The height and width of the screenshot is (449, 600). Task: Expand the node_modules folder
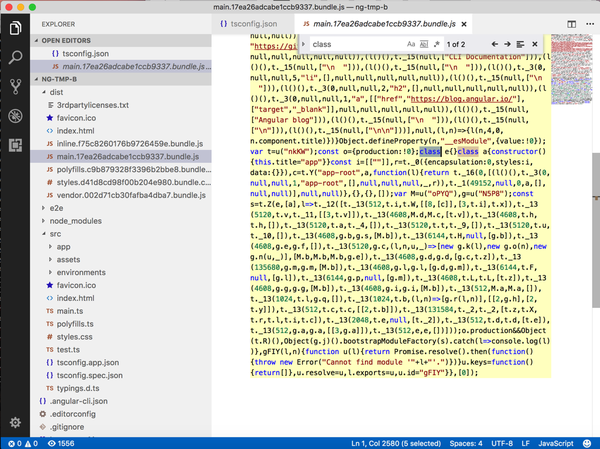pyautogui.click(x=75, y=221)
